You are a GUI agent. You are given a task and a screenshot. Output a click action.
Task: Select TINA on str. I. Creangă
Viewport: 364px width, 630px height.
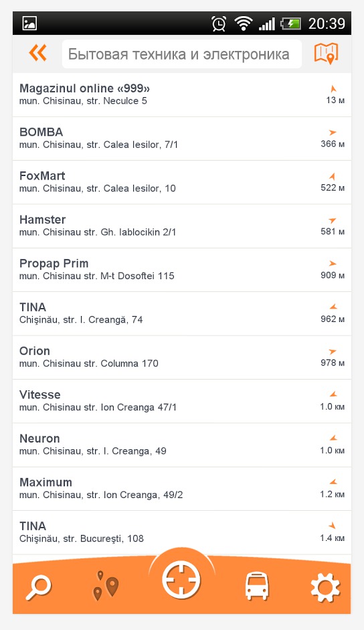182,314
